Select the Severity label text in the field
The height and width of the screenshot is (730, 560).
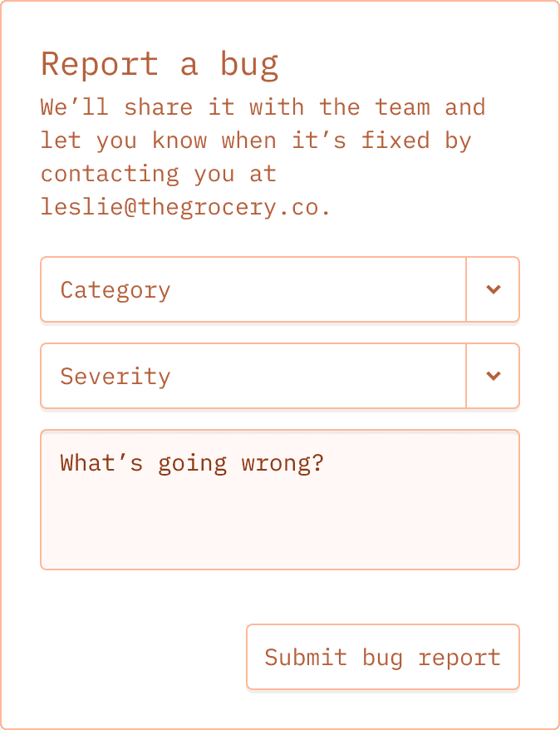115,376
